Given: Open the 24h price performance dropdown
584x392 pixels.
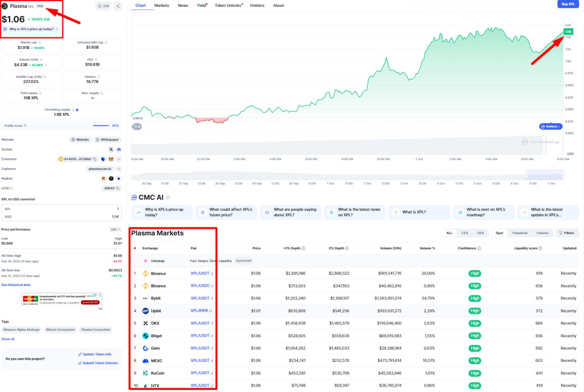Looking at the screenshot, I should click(x=116, y=229).
